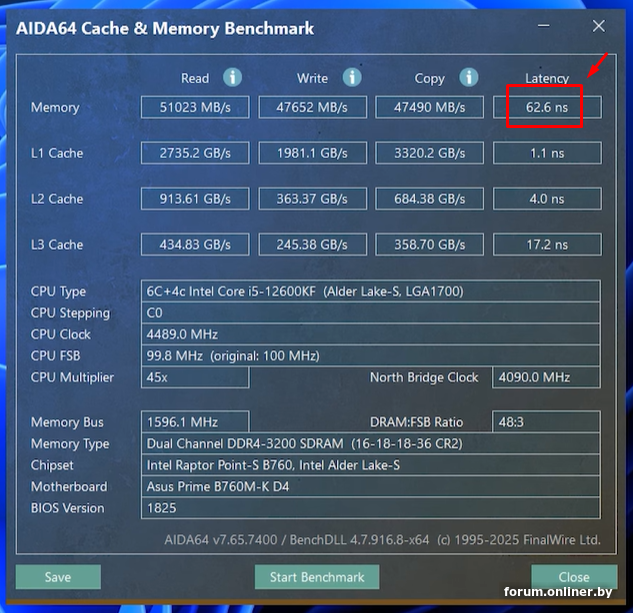
Task: Select Memory write value 47652 MB/s
Action: click(312, 107)
